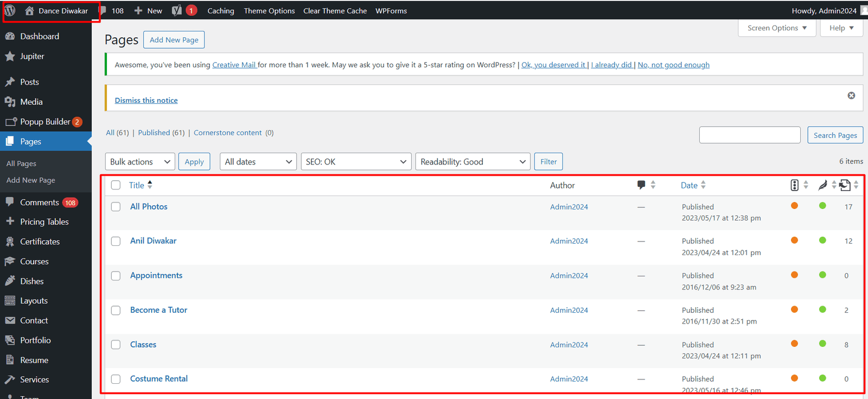Viewport: 868px width, 399px height.
Task: Sort by outgoing links column icon
Action: pos(845,185)
